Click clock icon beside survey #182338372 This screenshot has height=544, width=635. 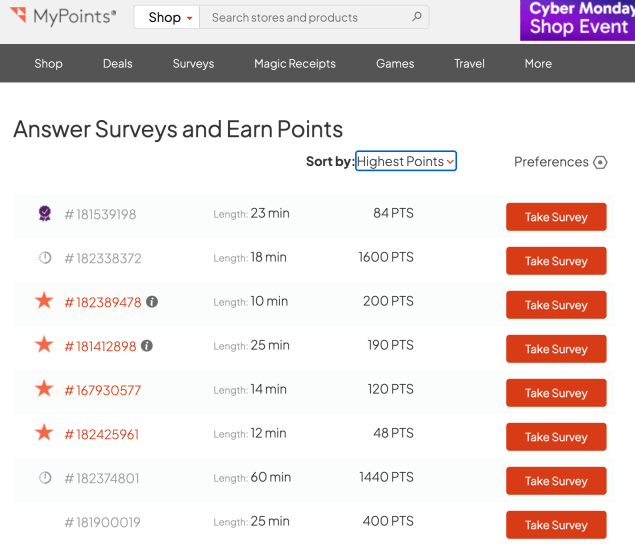(44, 258)
